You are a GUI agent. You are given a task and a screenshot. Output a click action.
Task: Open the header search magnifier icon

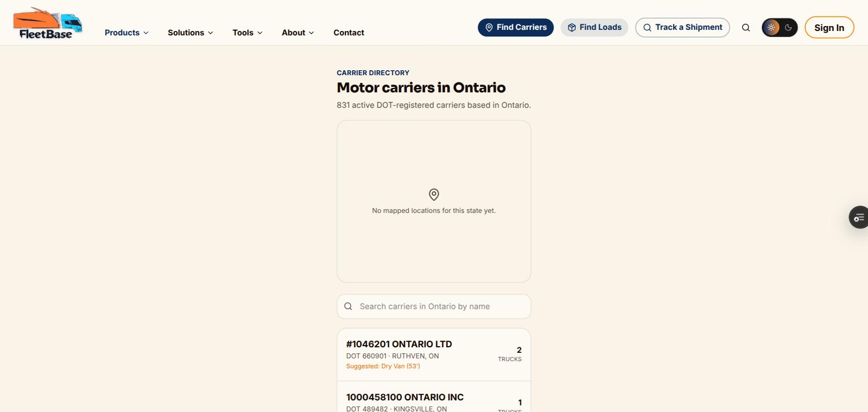(746, 28)
